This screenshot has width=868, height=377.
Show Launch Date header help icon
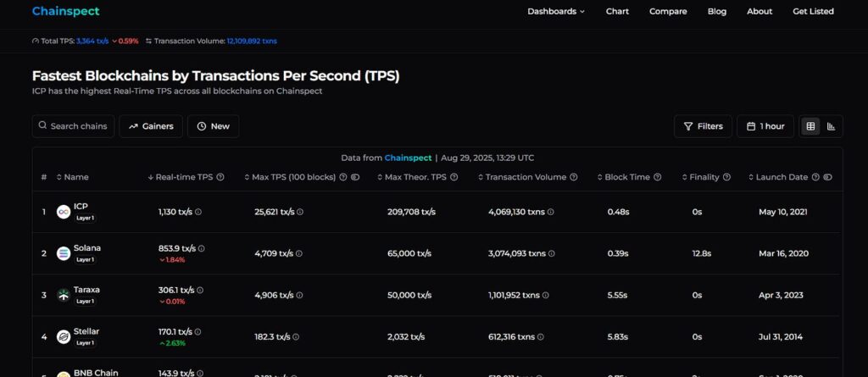tap(816, 177)
